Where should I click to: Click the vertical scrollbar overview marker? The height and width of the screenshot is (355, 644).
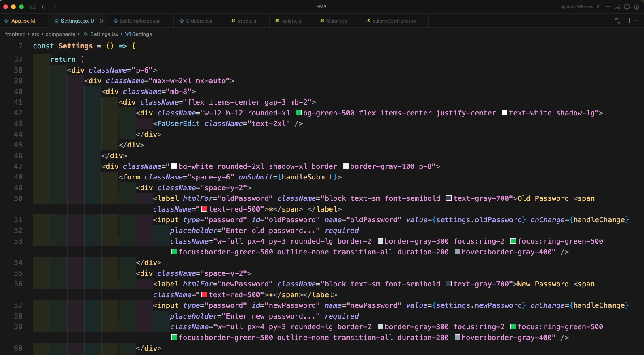coord(641,74)
